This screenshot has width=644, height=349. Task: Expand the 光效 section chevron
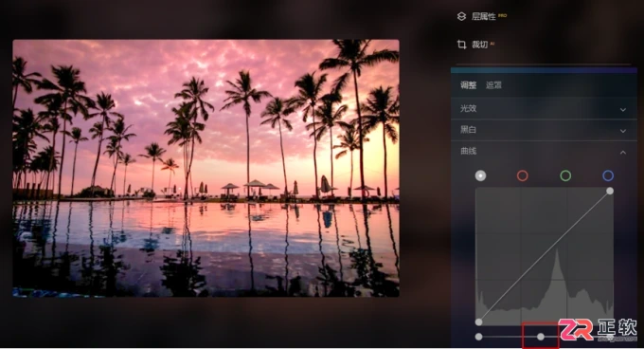(x=623, y=110)
